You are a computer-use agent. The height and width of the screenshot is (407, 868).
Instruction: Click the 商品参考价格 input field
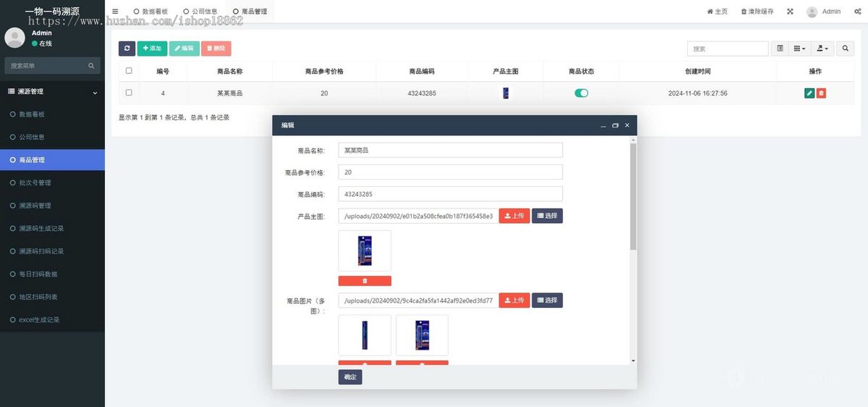pos(451,172)
